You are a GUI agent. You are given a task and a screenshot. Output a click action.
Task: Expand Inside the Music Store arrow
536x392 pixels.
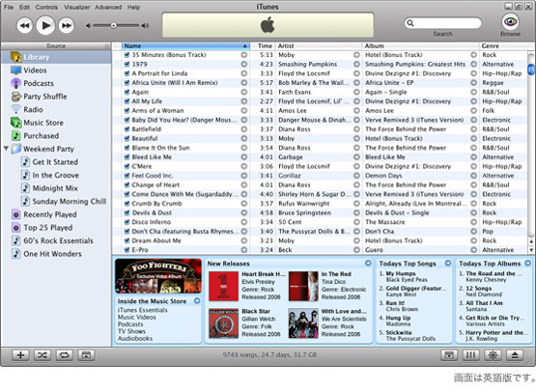point(197,300)
